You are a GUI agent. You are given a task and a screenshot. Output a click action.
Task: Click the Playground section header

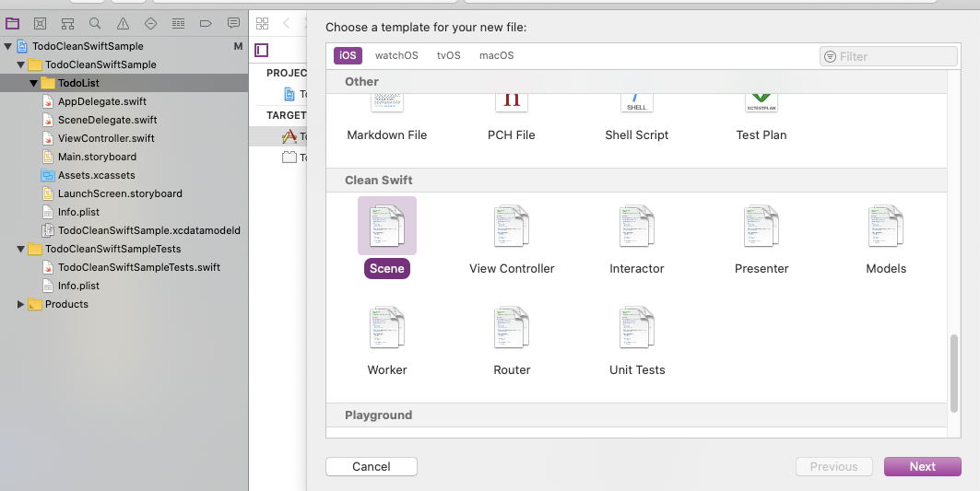tap(636, 415)
